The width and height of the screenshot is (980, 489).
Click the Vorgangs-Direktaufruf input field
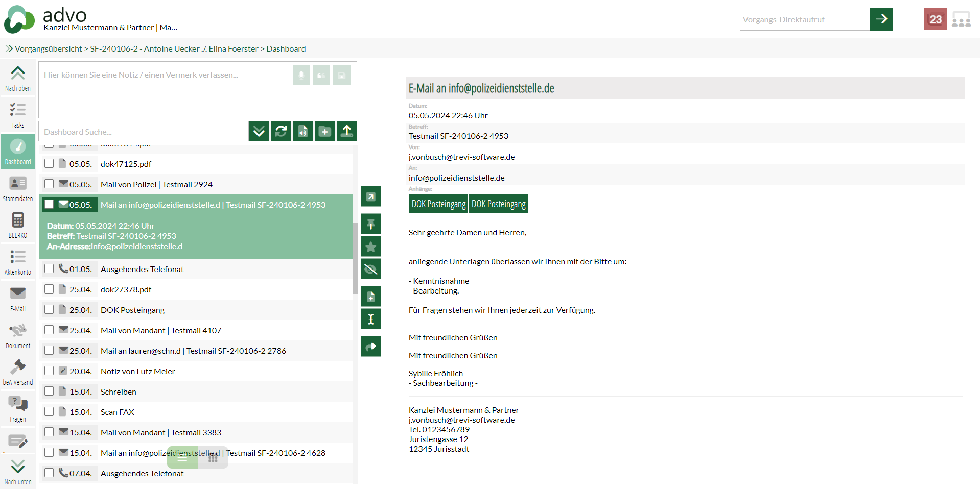[804, 19]
